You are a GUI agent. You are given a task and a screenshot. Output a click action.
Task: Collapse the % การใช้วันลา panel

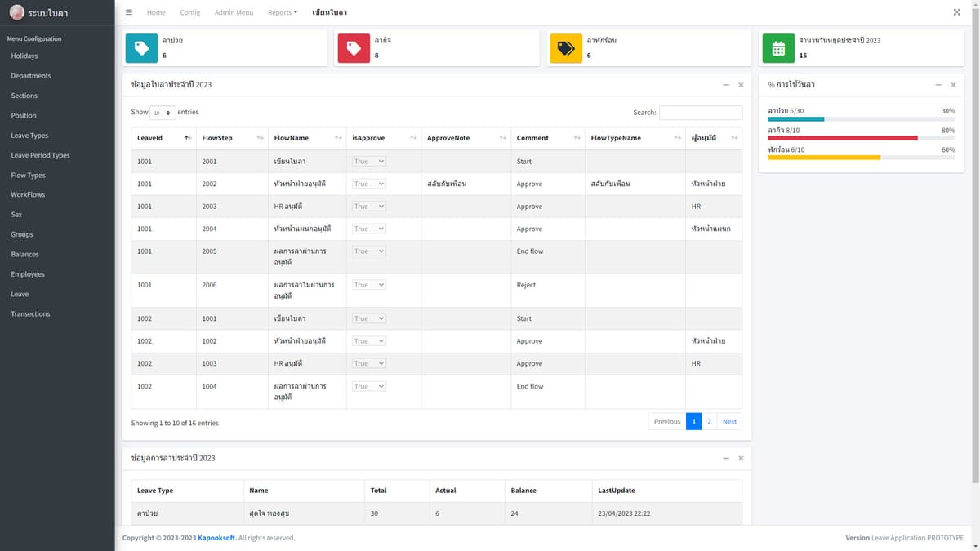pyautogui.click(x=938, y=85)
